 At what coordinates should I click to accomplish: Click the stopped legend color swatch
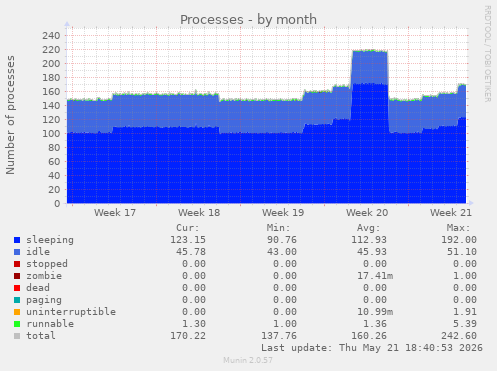[17, 264]
